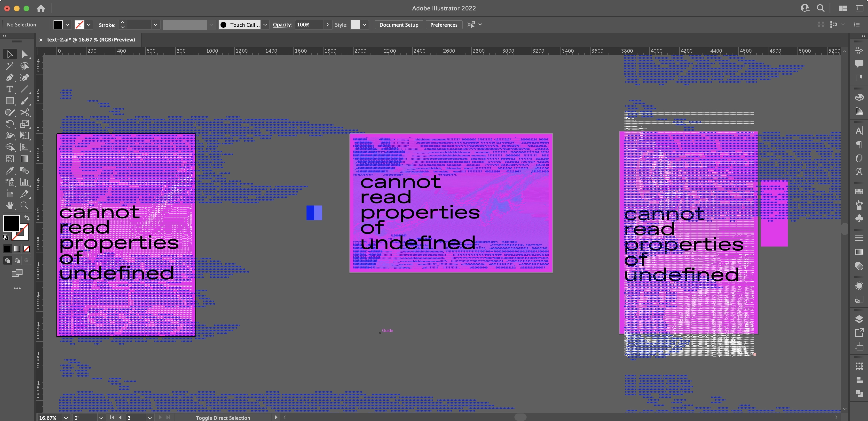This screenshot has width=868, height=421.
Task: Set paint mode to Color
Action: (7, 249)
